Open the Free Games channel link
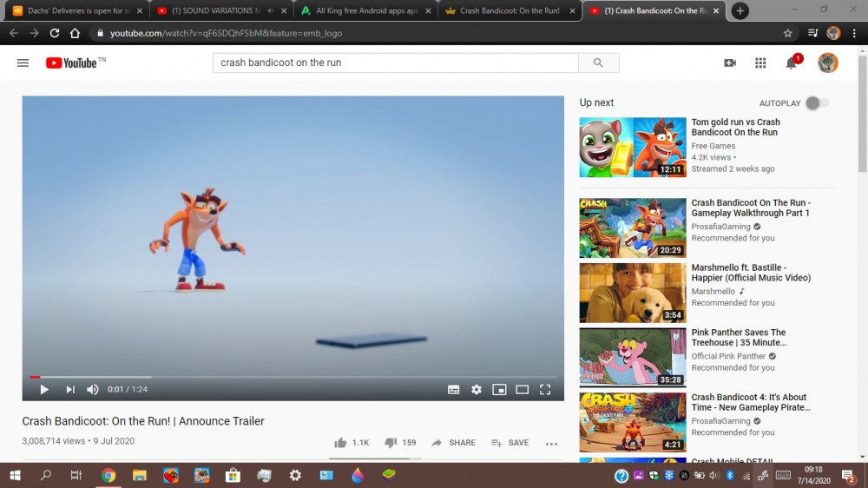868x488 pixels. tap(713, 146)
